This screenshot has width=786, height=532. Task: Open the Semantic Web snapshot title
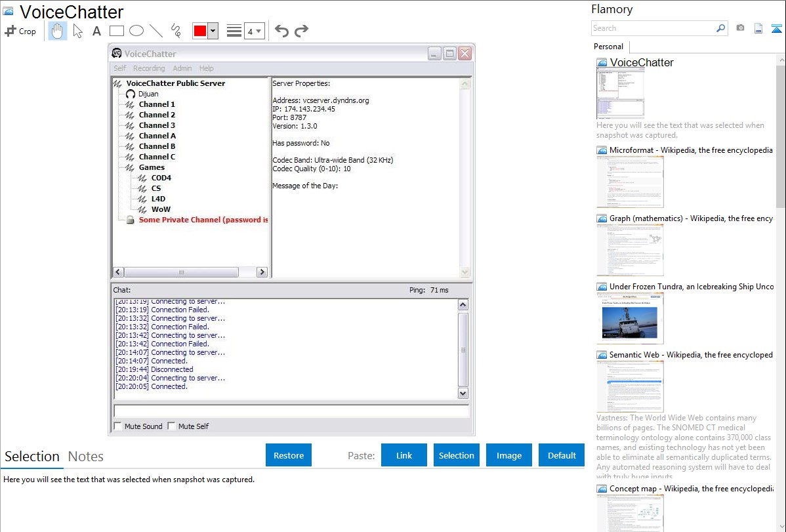coord(691,354)
